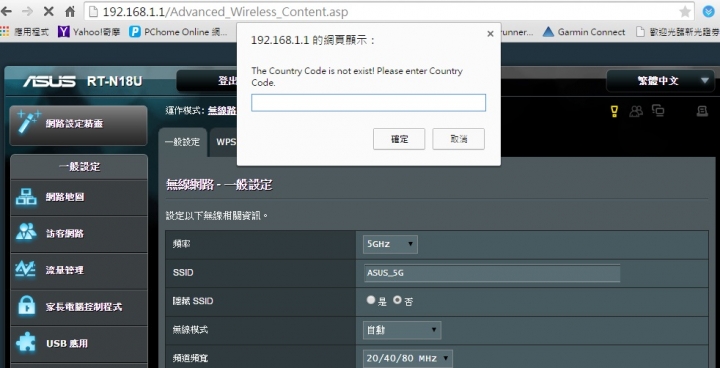The height and width of the screenshot is (368, 720).
Task: Click the yellow lightbulb status icon
Action: click(x=614, y=111)
